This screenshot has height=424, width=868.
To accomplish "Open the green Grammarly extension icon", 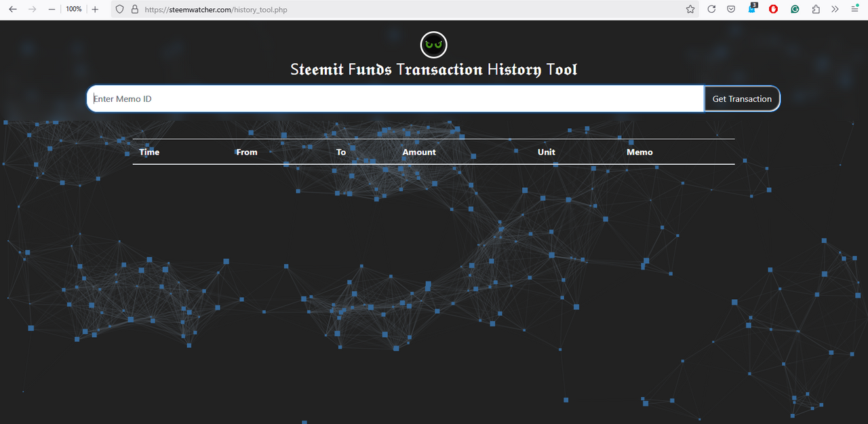I will tap(794, 9).
